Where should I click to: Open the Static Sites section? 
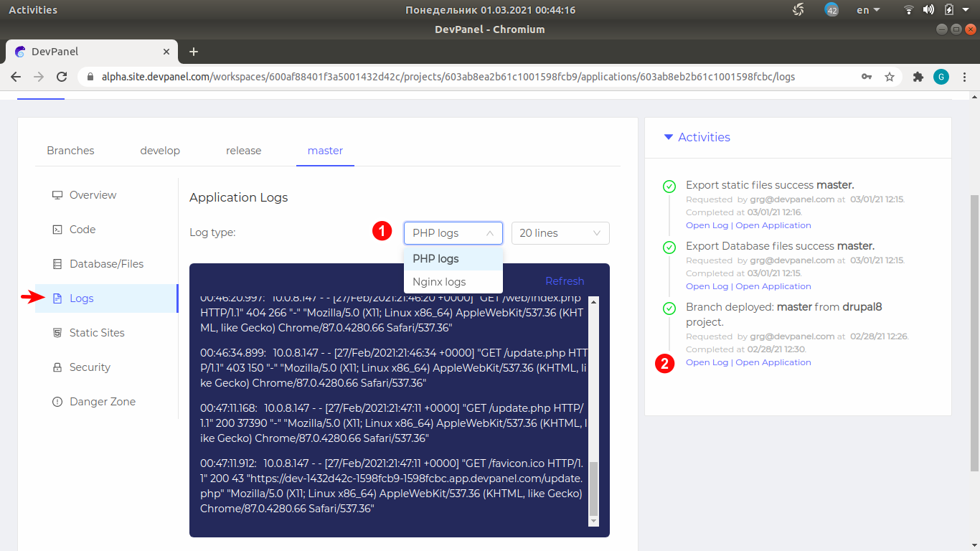[x=96, y=332]
